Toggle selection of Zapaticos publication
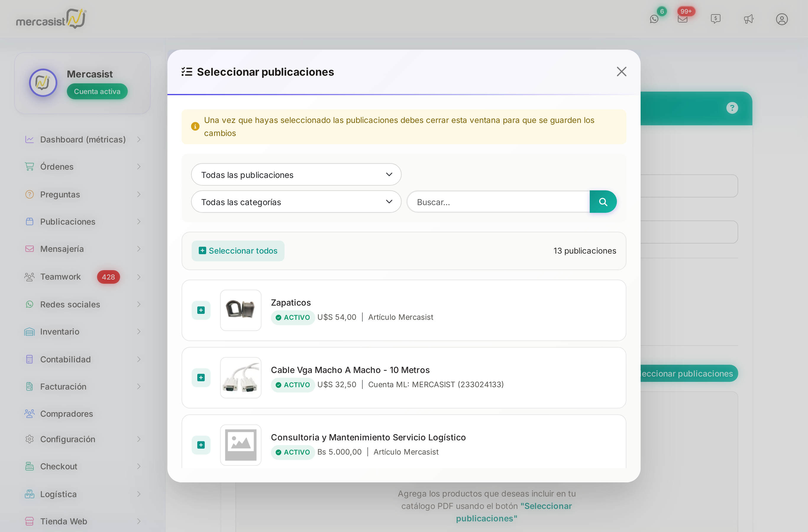The image size is (808, 532). [x=201, y=310]
